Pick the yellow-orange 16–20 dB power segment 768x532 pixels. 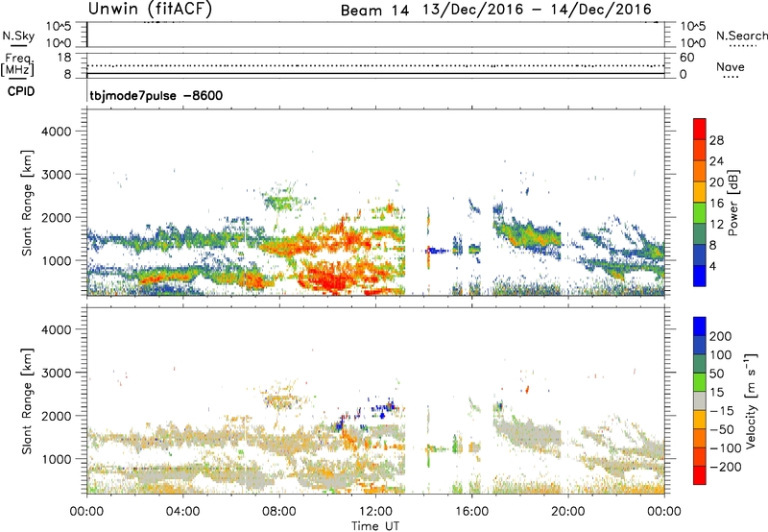tap(700, 192)
